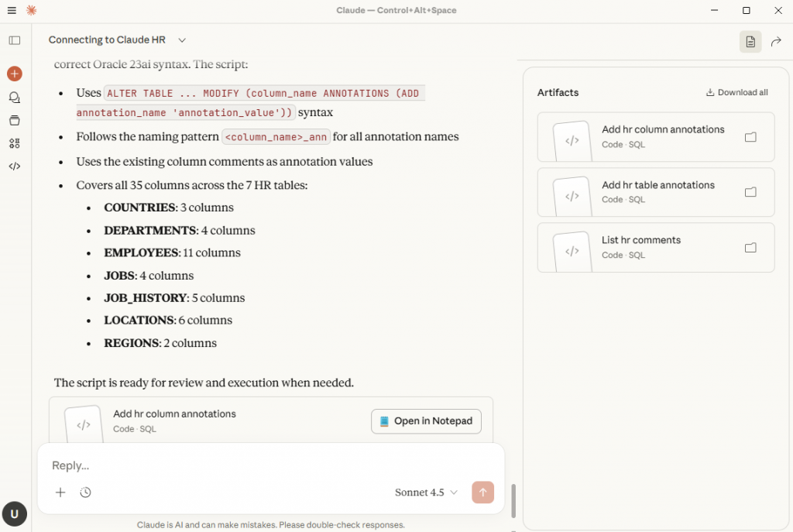Open the hamburger menu in title bar
793x532 pixels.
(12, 10)
